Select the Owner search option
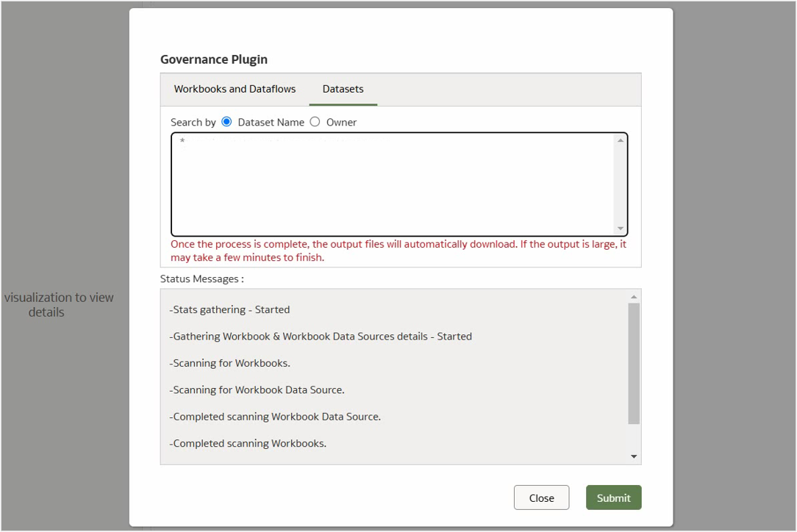The width and height of the screenshot is (797, 532). (x=315, y=122)
